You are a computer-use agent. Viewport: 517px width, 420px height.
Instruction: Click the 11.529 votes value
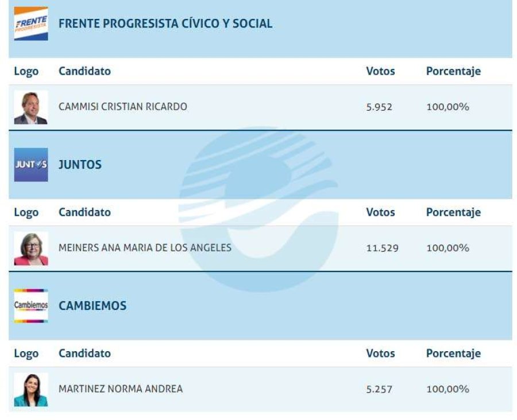(382, 248)
